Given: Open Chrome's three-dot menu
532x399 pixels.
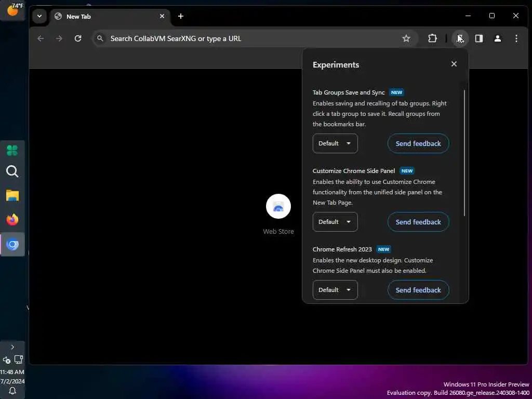Looking at the screenshot, I should pyautogui.click(x=516, y=38).
